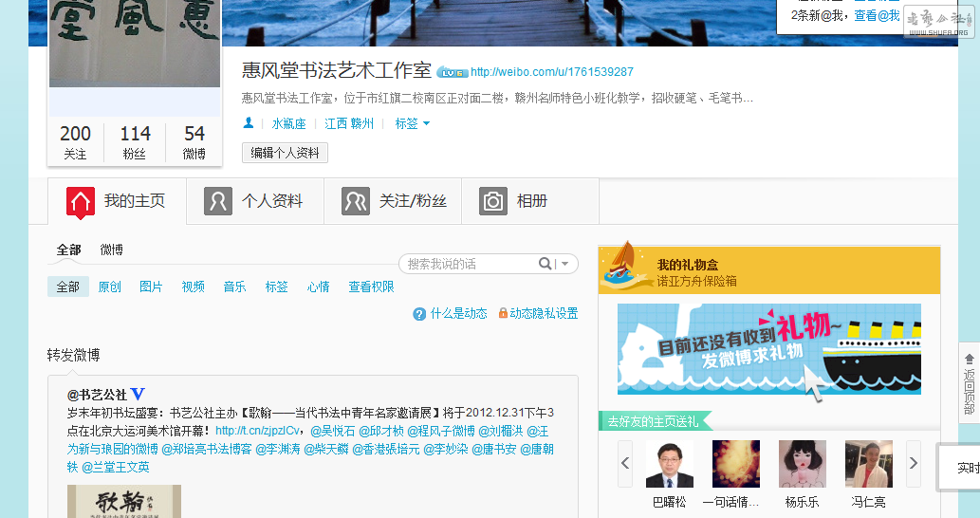Open the 54 微博 count
Viewport: 980px width, 518px height.
click(x=194, y=142)
